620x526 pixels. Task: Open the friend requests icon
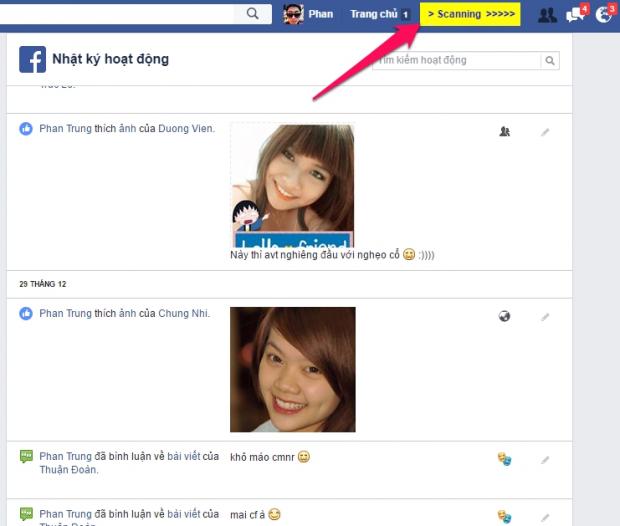[x=547, y=14]
